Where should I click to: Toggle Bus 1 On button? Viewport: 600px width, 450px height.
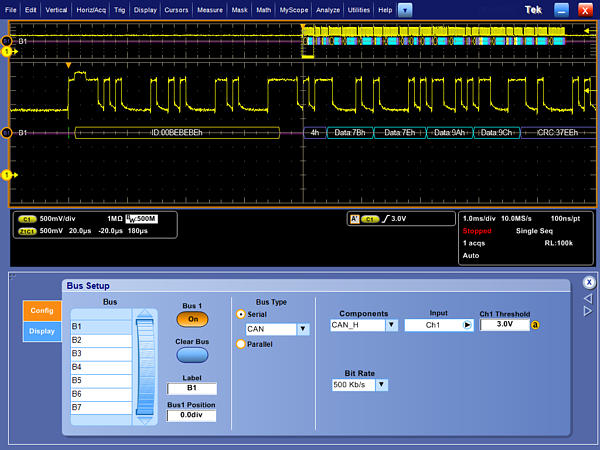point(191,320)
